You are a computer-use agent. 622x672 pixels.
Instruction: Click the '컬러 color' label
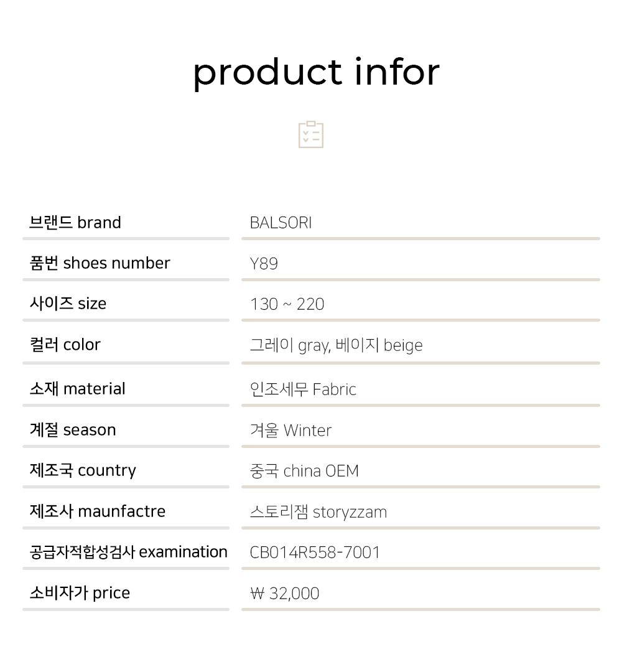click(x=65, y=345)
